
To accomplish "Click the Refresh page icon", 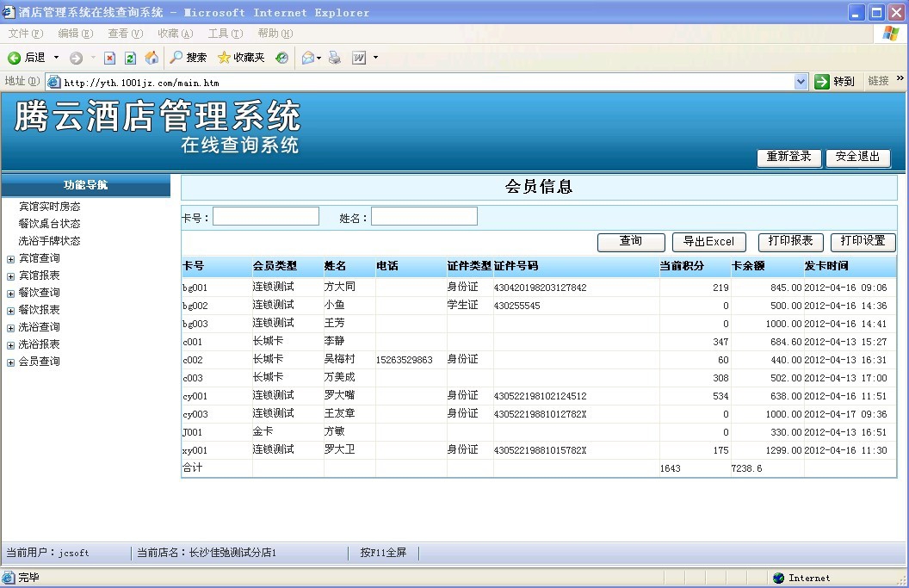I will click(x=131, y=58).
